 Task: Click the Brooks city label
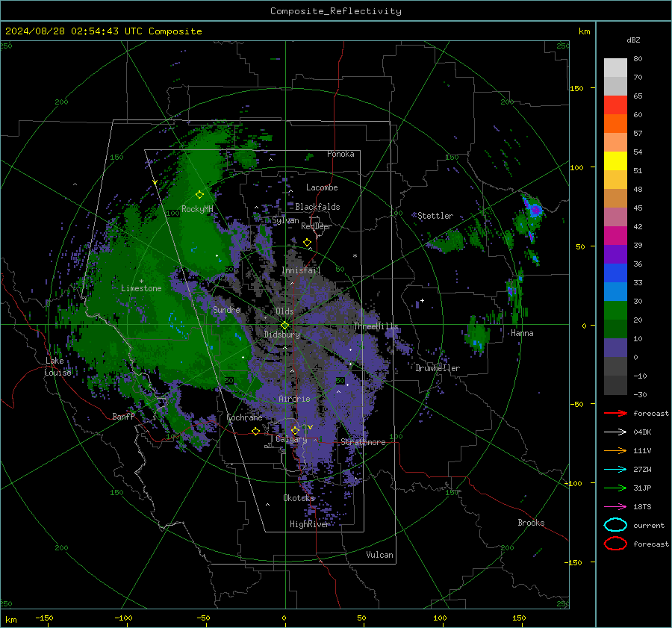point(531,523)
